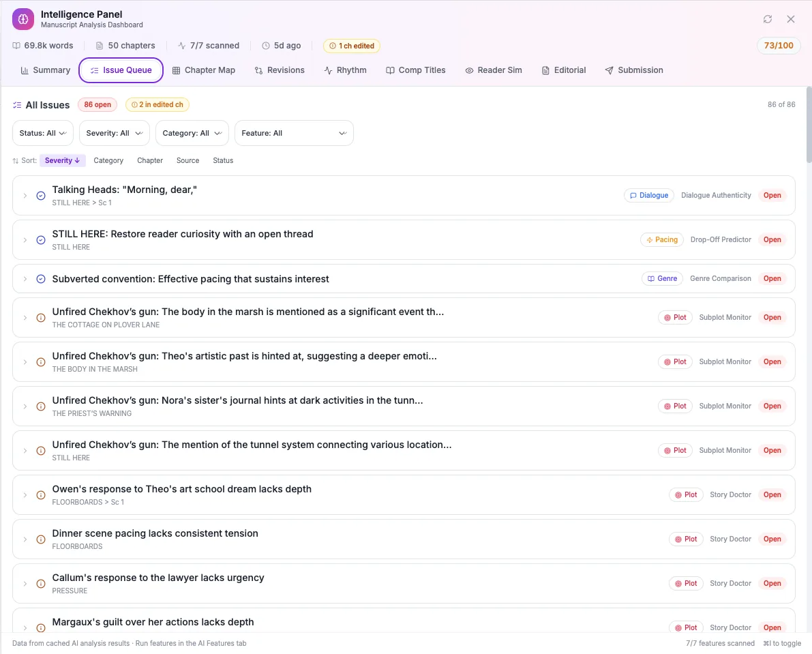Image resolution: width=812 pixels, height=654 pixels.
Task: Click status icon for Subverted convention
Action: tap(41, 279)
